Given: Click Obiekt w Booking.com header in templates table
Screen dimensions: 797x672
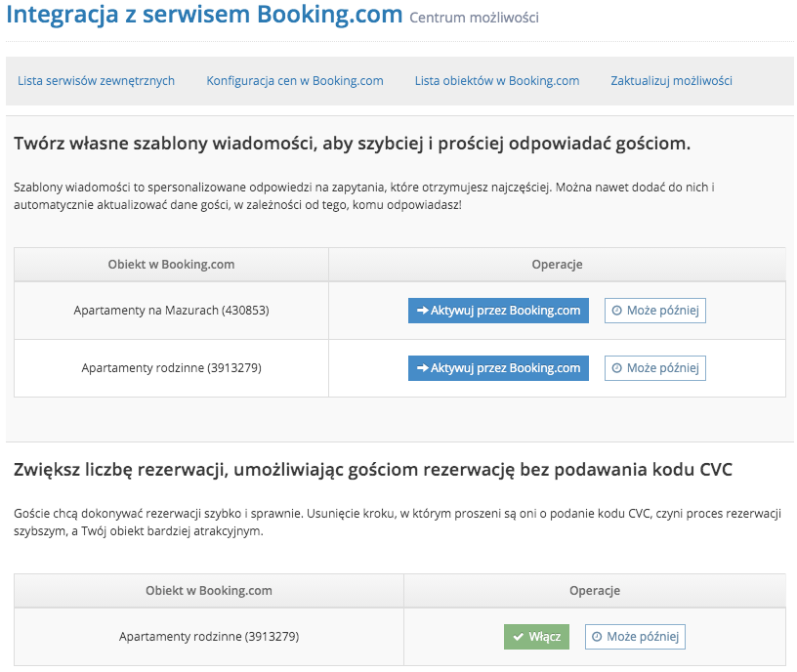Looking at the screenshot, I should (x=171, y=265).
